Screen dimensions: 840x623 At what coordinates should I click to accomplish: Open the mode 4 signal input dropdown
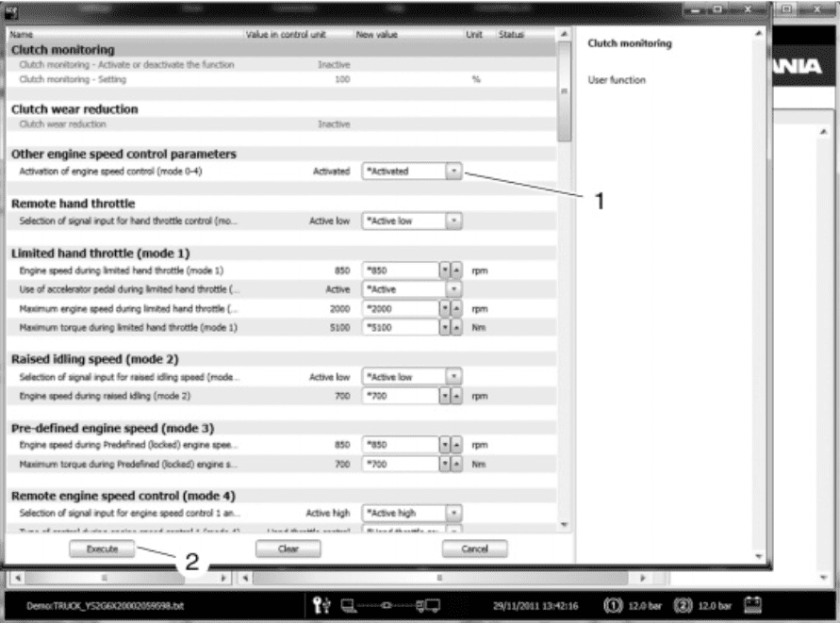[x=453, y=514]
